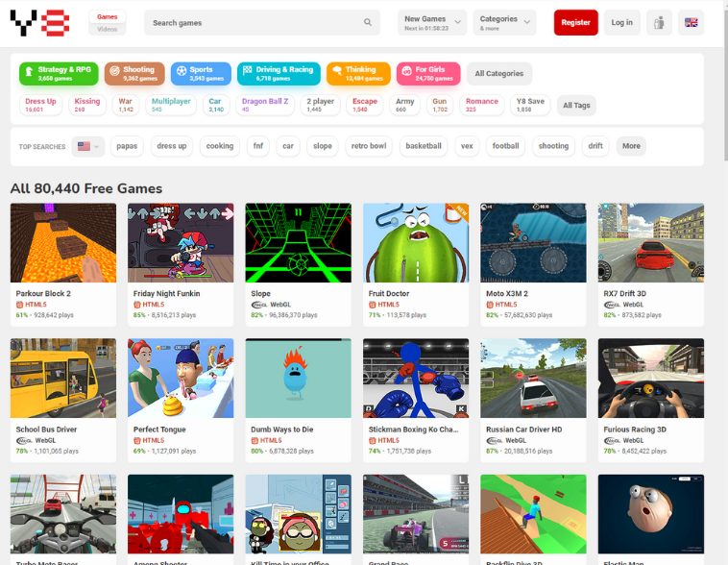This screenshot has height=565, width=728.
Task: Click the drift top search
Action: [595, 146]
